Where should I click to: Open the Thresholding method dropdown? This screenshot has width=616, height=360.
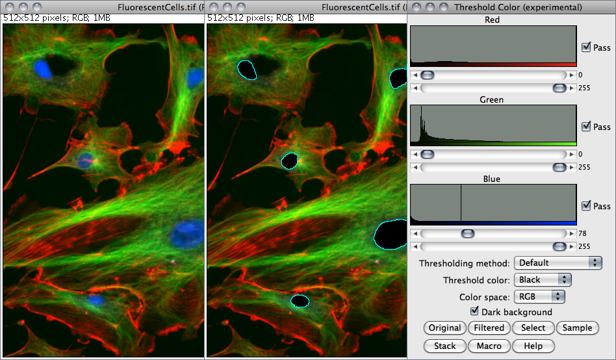click(558, 263)
